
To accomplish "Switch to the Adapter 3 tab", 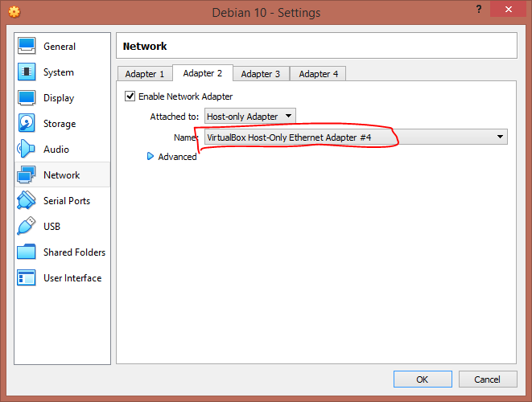I will [x=261, y=74].
